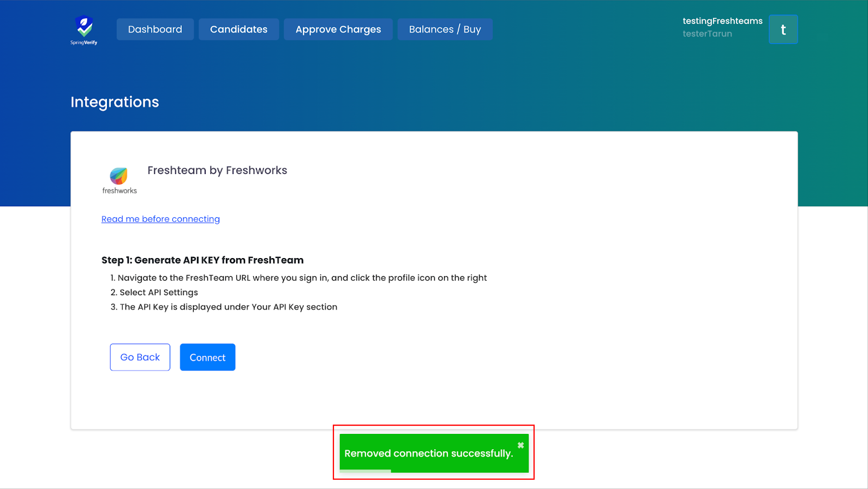The width and height of the screenshot is (868, 489).
Task: Open 'Read me before connecting' link
Action: click(160, 219)
